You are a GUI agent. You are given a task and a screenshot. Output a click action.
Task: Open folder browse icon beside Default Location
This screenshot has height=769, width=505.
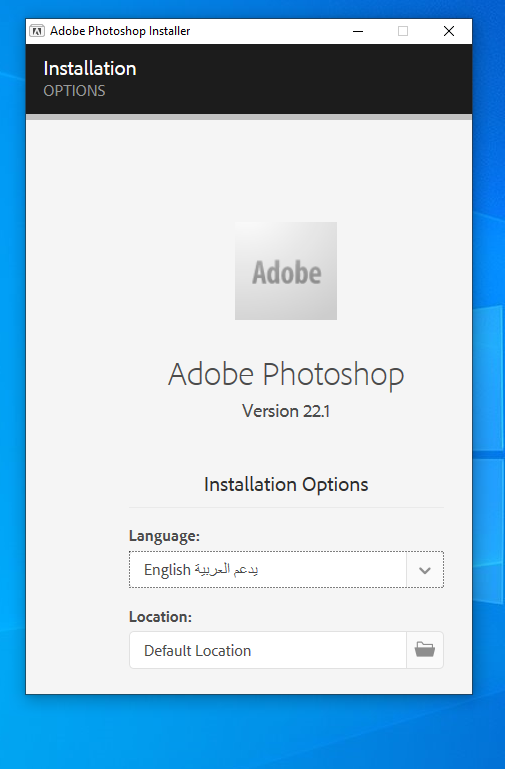425,650
